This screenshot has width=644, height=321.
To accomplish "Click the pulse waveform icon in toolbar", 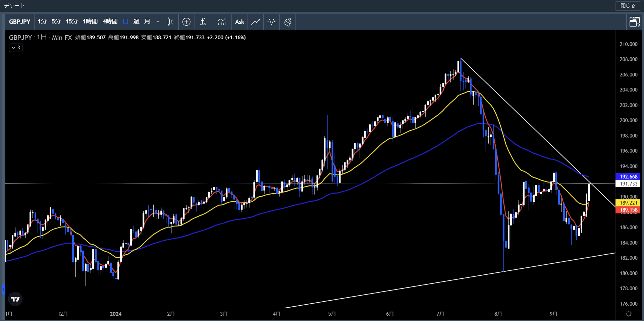I will point(271,22).
